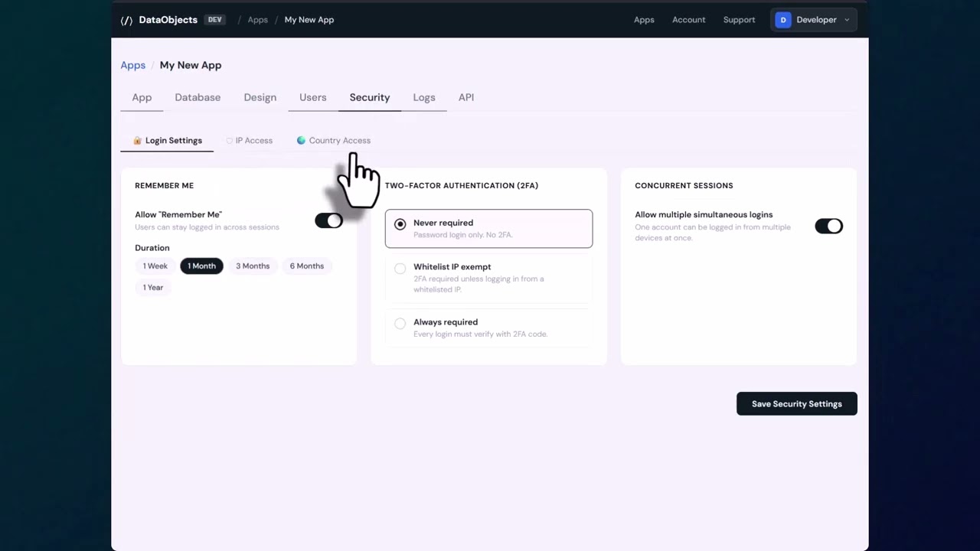
Task: Click the DataObjects logo icon
Action: coord(126,20)
